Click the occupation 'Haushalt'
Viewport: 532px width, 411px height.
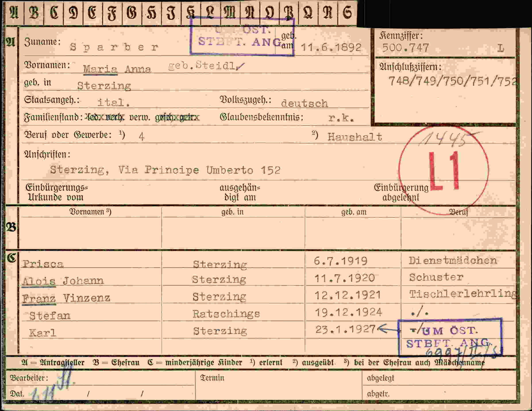tap(355, 137)
